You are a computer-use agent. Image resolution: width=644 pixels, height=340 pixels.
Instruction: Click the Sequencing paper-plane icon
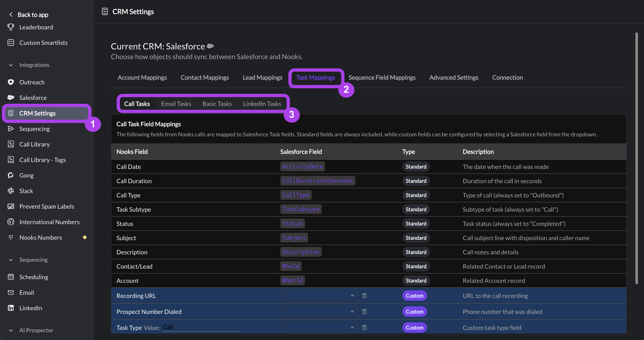coord(11,129)
